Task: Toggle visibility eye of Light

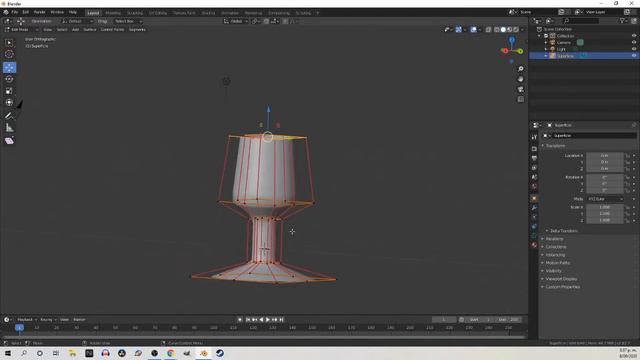Action: pos(634,49)
